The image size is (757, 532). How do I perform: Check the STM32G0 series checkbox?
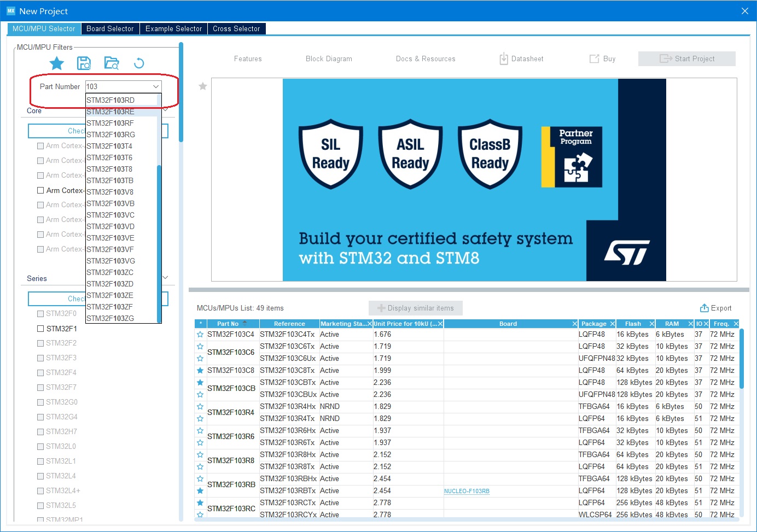click(40, 402)
